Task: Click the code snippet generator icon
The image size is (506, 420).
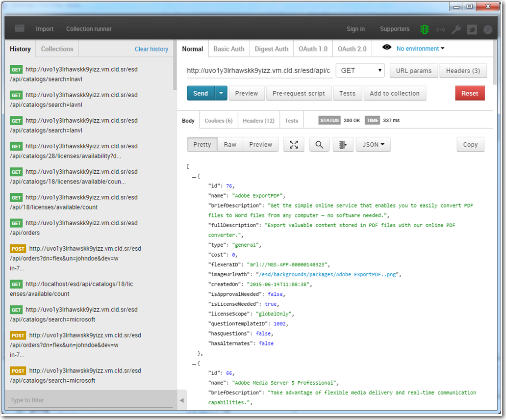Action: click(440, 29)
